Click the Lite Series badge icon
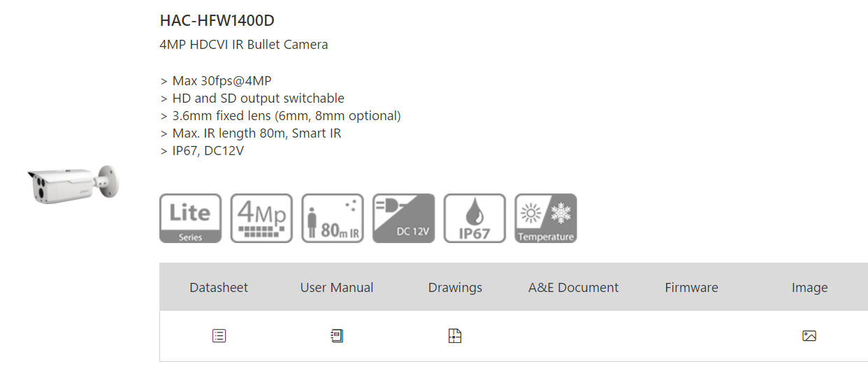Viewport: 868px width, 373px height. click(190, 219)
